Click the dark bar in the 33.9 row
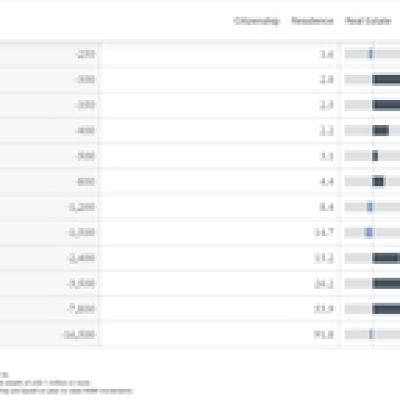Image resolution: width=400 pixels, height=400 pixels. pyautogui.click(x=386, y=309)
